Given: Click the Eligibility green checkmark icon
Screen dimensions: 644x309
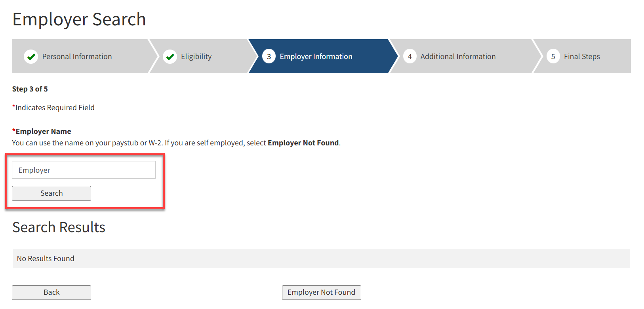Looking at the screenshot, I should (x=170, y=57).
